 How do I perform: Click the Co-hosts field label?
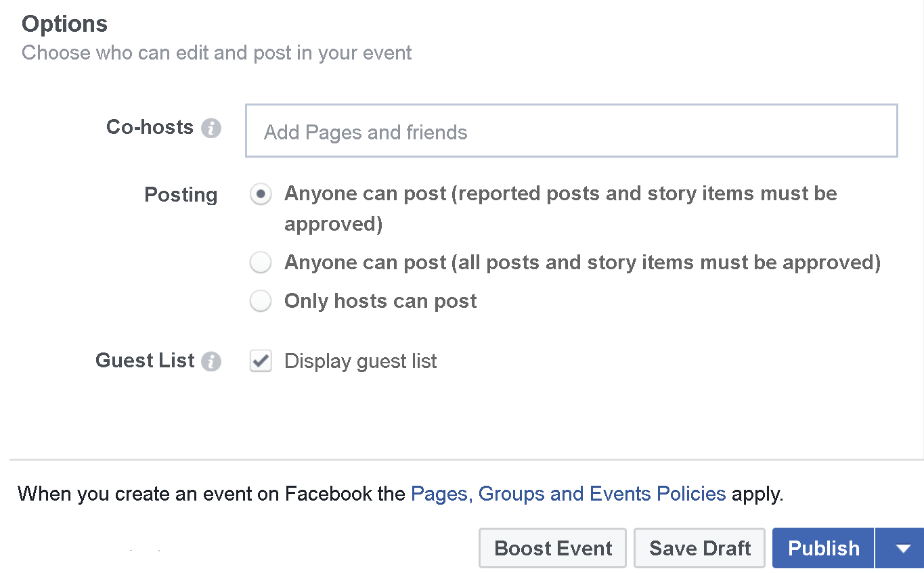(x=150, y=127)
